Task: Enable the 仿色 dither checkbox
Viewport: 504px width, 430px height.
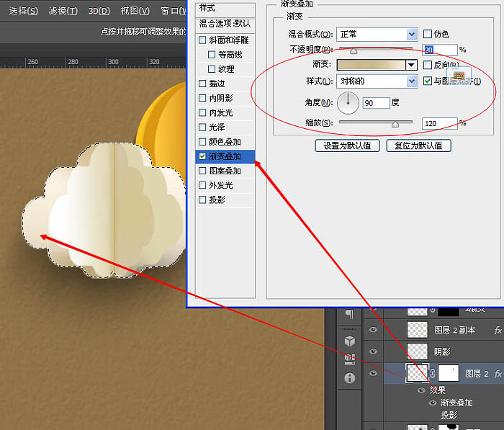Action: tap(428, 34)
